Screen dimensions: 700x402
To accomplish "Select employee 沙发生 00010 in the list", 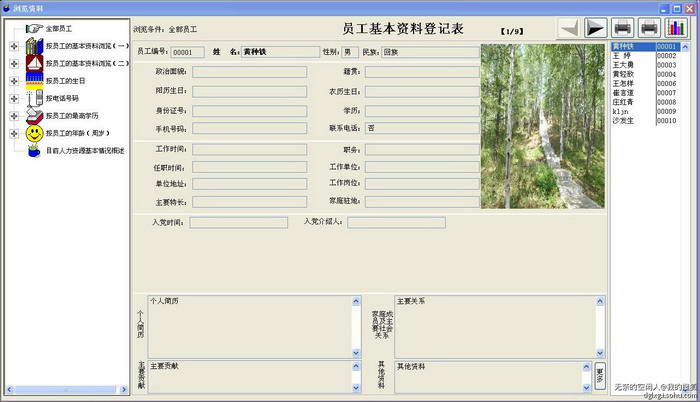I will tap(645, 121).
